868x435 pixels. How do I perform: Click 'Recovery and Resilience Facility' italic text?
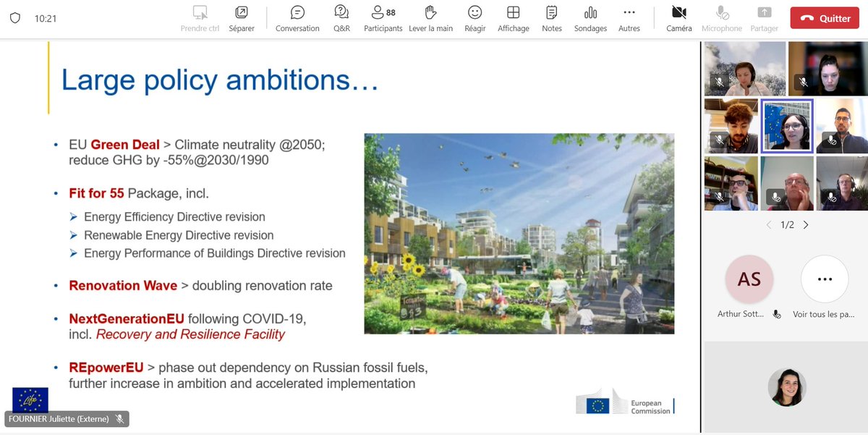click(190, 334)
